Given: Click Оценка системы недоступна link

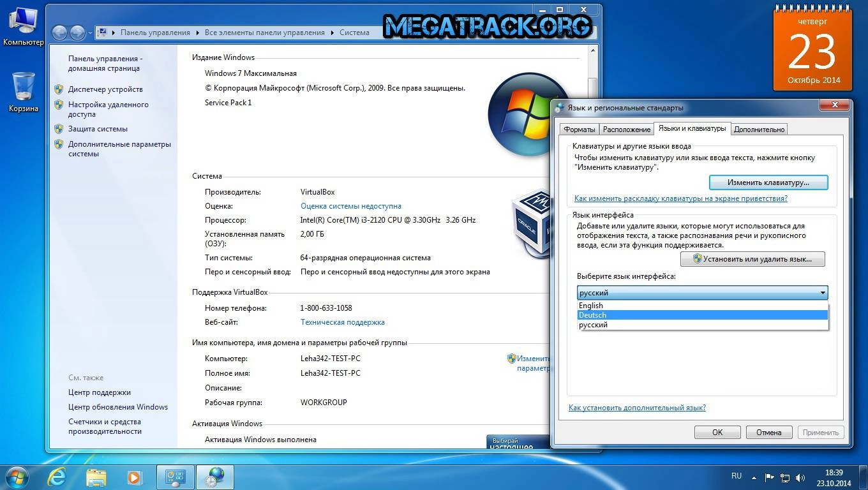Looking at the screenshot, I should point(350,206).
